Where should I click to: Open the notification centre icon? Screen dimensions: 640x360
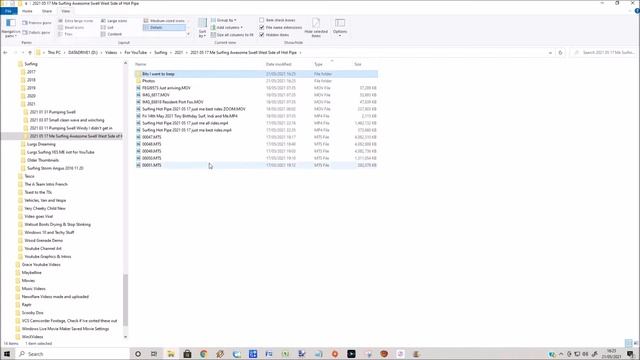pyautogui.click(x=631, y=354)
